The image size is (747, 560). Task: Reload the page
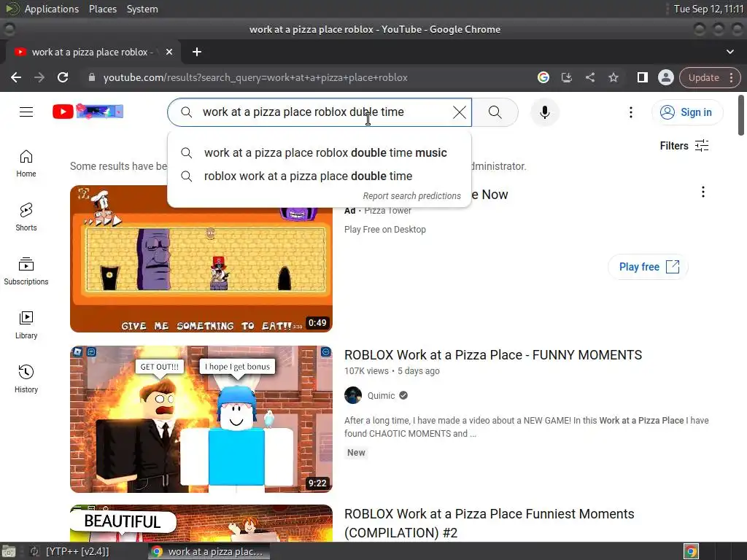pyautogui.click(x=63, y=77)
